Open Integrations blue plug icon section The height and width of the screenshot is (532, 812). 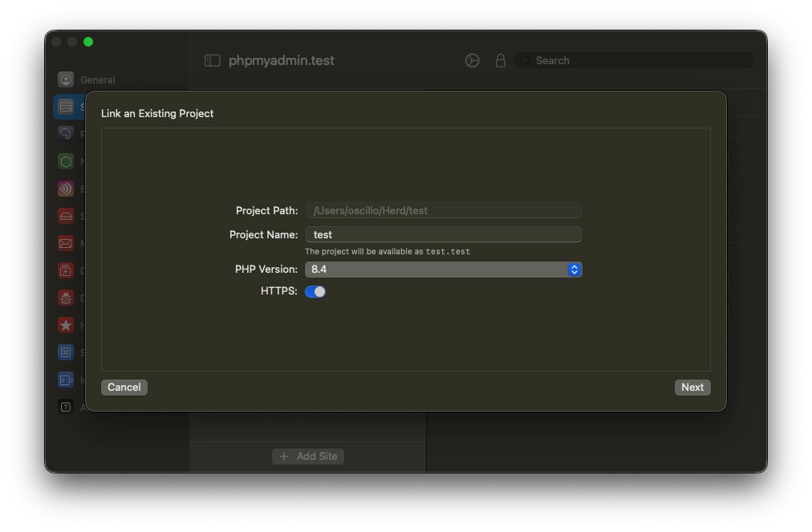pos(66,380)
